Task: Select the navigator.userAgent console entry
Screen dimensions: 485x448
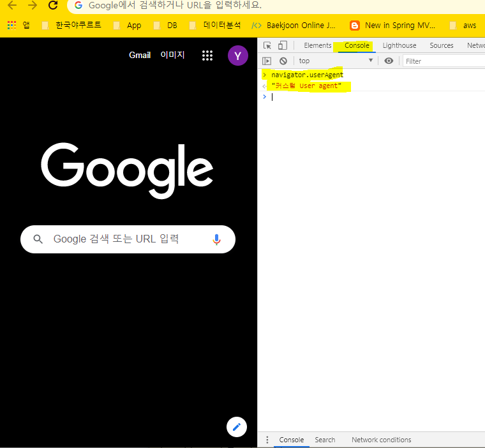Action: [307, 75]
